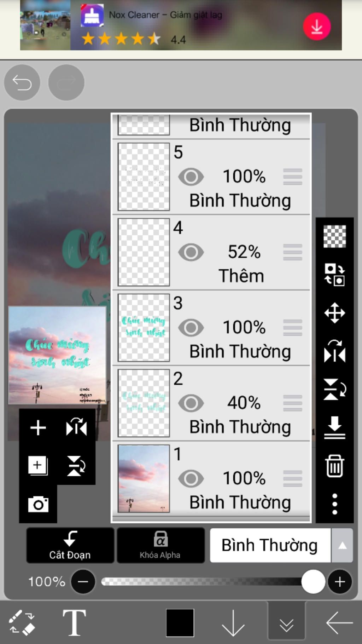The image size is (362, 644).
Task: Select the Text tool T icon
Action: tap(74, 623)
